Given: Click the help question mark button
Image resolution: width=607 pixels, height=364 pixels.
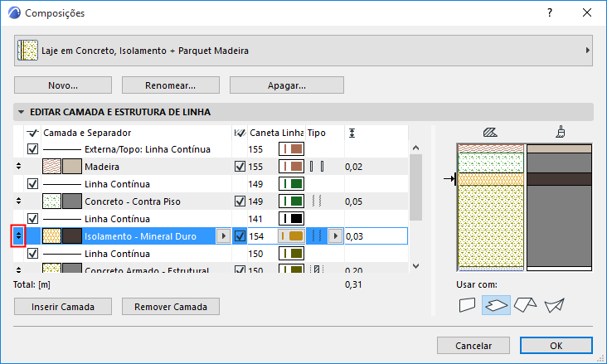Looking at the screenshot, I should [550, 12].
